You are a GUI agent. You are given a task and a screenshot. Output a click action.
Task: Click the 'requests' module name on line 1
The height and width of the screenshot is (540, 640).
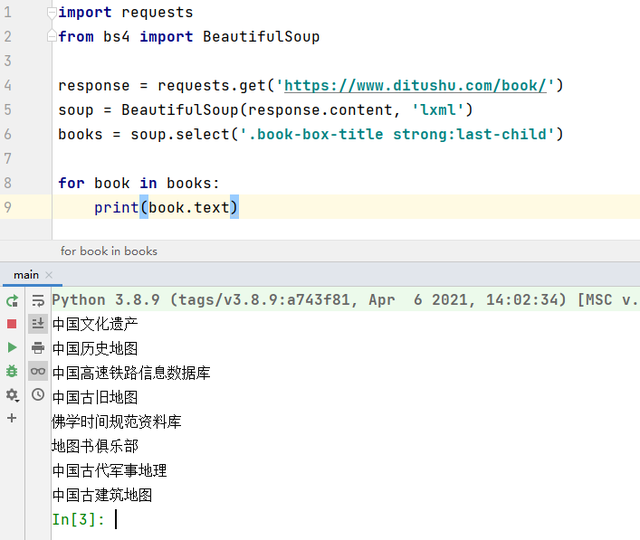click(157, 13)
